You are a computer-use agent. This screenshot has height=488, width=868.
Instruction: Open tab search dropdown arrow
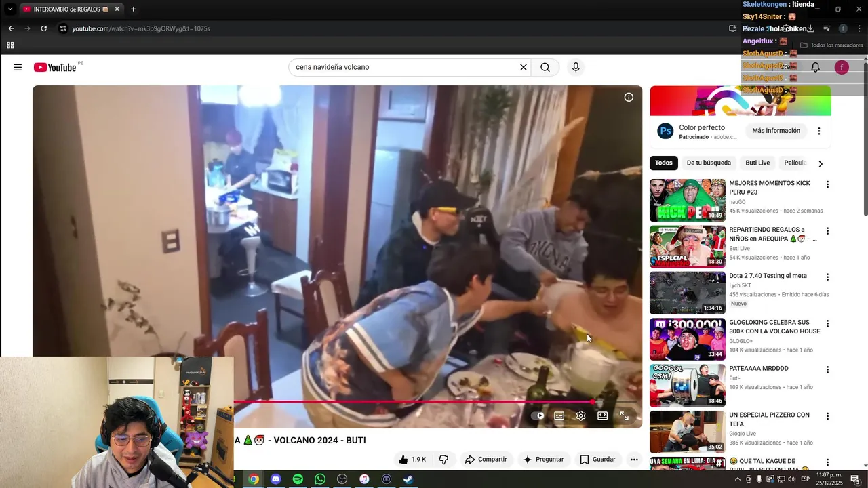click(9, 9)
